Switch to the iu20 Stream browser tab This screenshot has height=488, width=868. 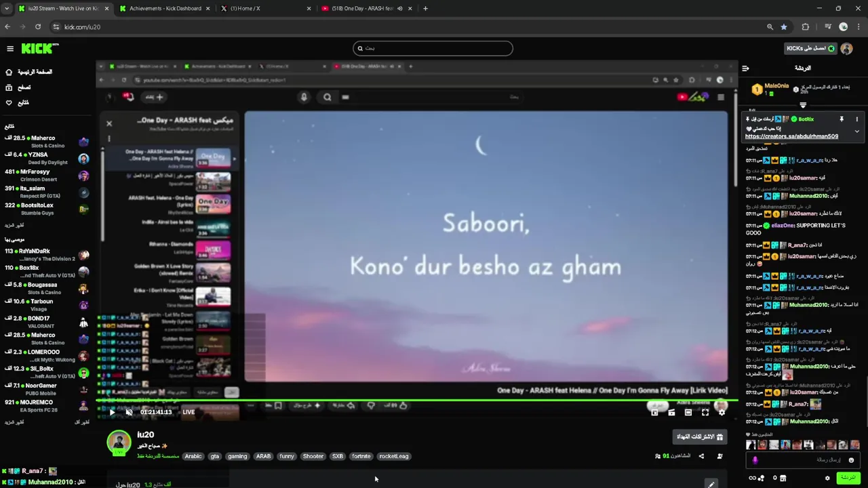pyautogui.click(x=63, y=9)
